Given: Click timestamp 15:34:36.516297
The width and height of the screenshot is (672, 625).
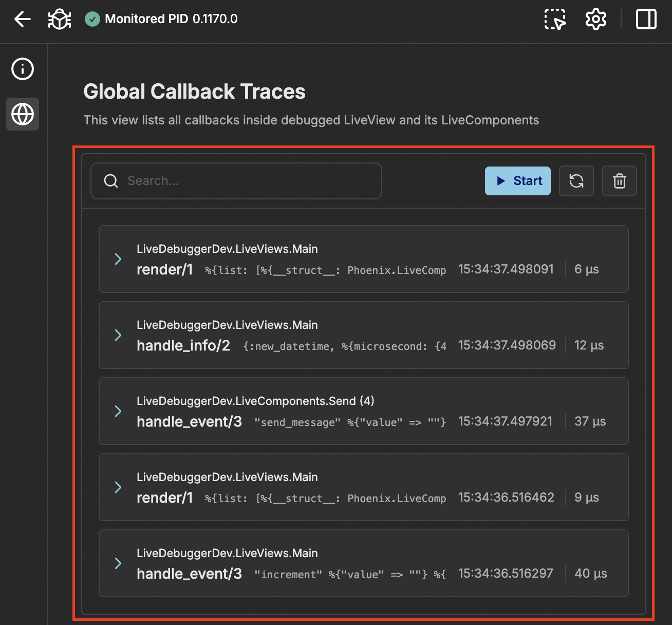Looking at the screenshot, I should [x=506, y=574].
